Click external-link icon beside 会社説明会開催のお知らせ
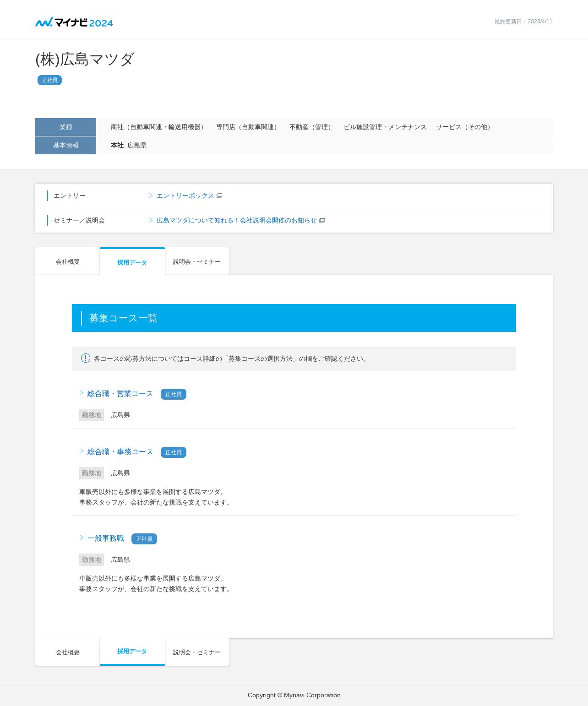Screen dimensions: 588x706 click(x=322, y=220)
